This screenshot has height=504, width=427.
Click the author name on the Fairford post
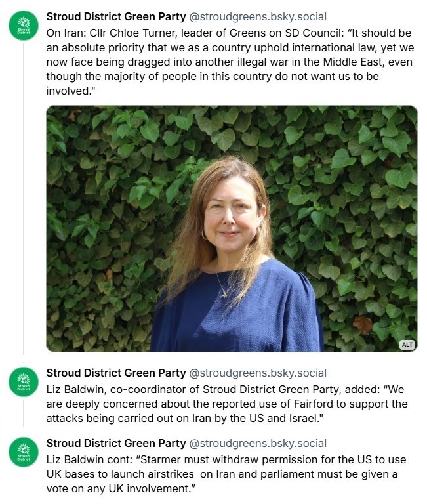pos(116,373)
